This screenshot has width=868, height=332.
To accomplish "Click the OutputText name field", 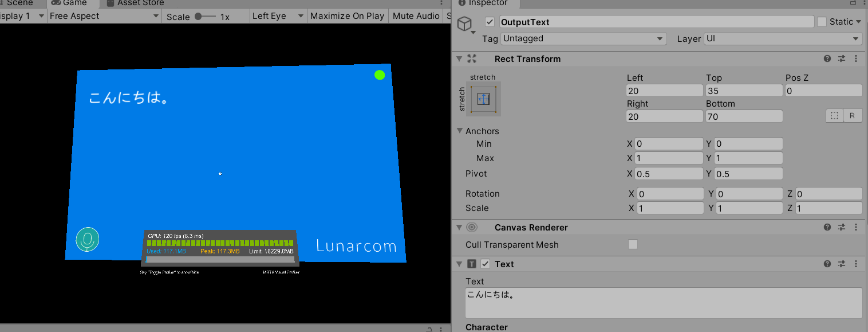I will [x=656, y=22].
